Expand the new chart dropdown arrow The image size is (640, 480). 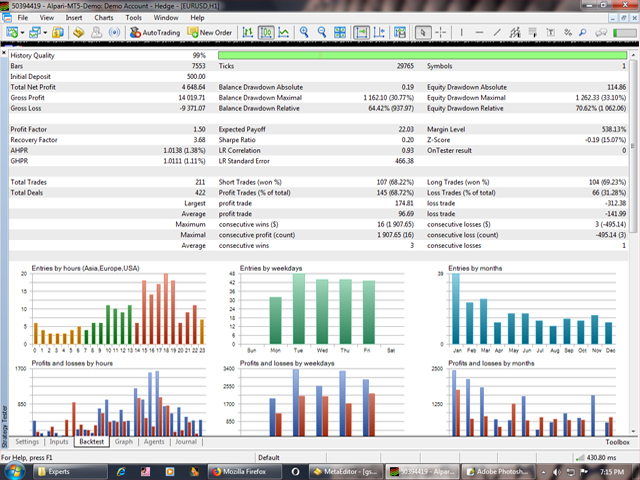[x=22, y=33]
